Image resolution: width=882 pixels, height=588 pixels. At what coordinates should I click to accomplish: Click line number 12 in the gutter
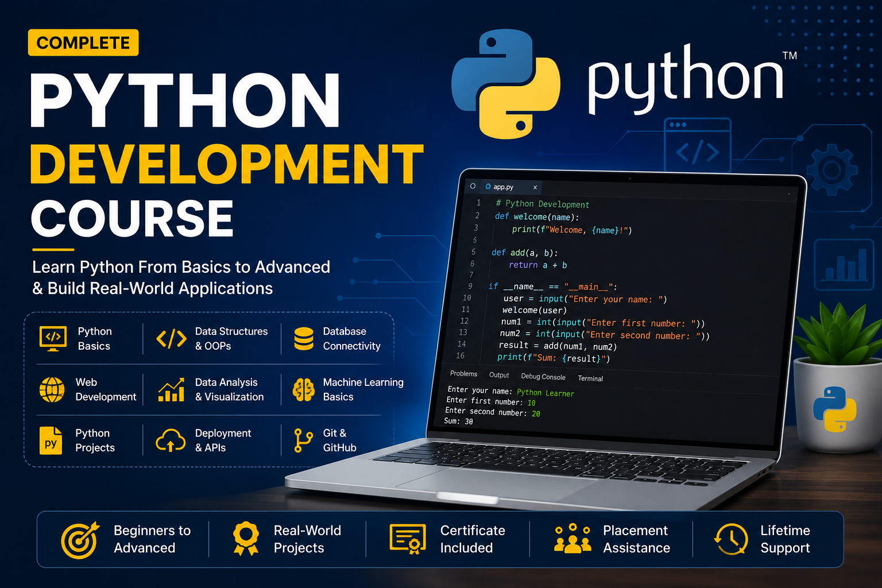tap(464, 321)
